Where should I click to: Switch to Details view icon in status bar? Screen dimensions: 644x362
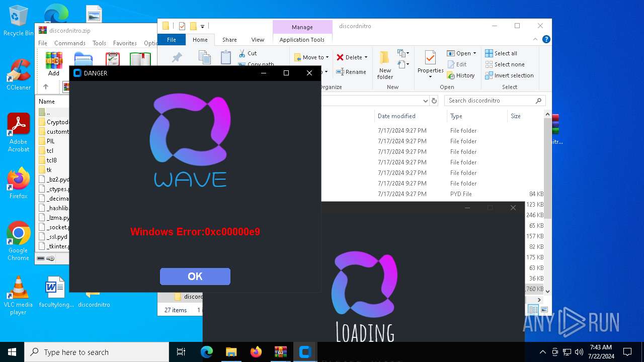click(533, 310)
